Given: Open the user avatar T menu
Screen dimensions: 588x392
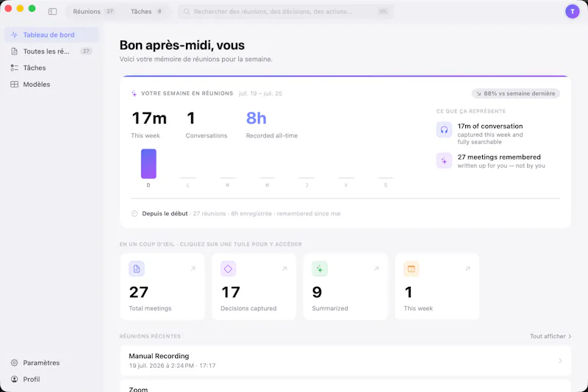Looking at the screenshot, I should click(573, 12).
